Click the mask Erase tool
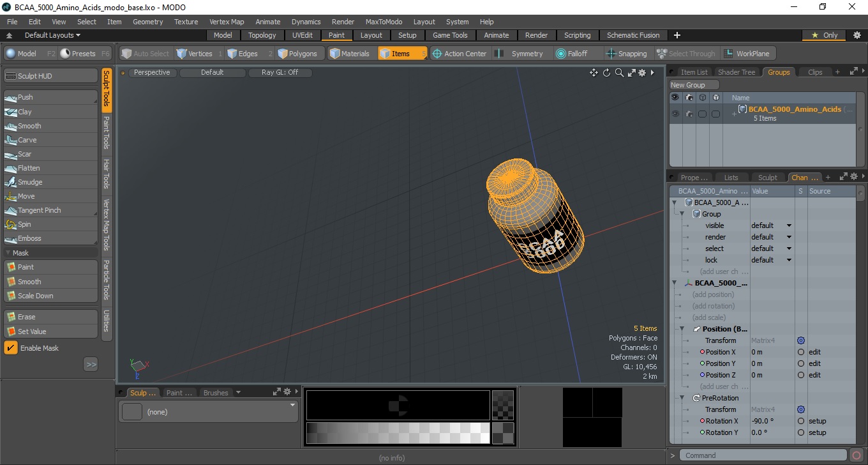This screenshot has width=868, height=465. [x=51, y=317]
